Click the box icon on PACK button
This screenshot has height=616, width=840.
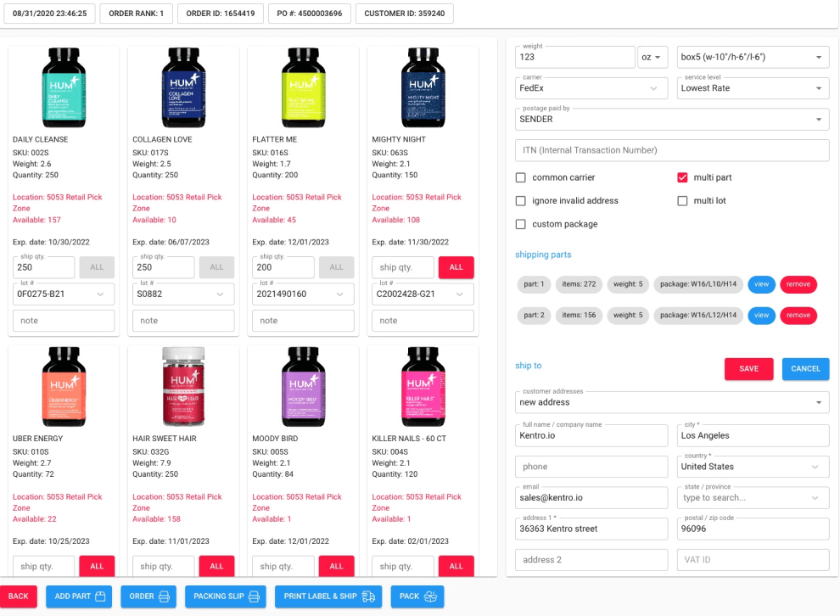(x=431, y=596)
